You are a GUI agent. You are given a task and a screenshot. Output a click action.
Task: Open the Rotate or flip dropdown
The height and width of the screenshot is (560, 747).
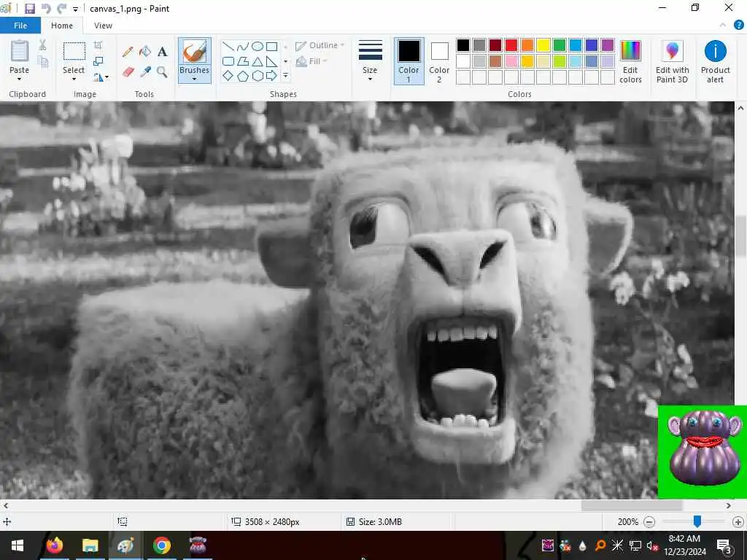[101, 77]
